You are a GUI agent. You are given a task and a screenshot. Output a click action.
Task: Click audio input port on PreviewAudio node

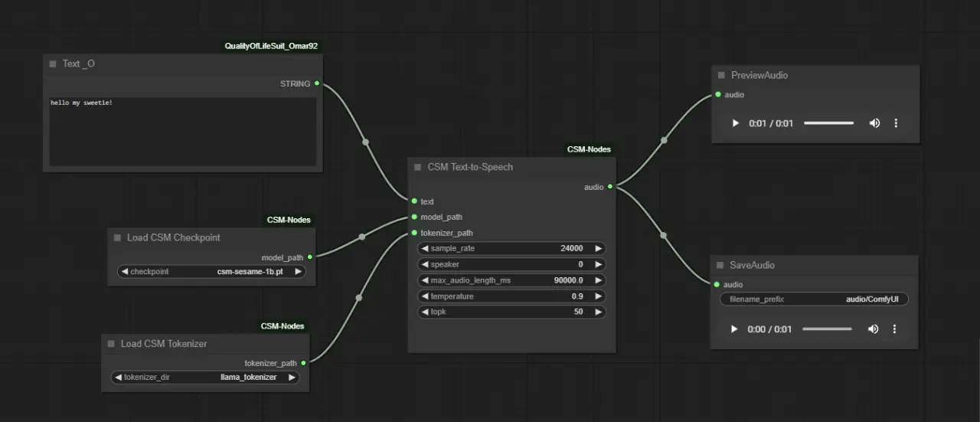718,95
